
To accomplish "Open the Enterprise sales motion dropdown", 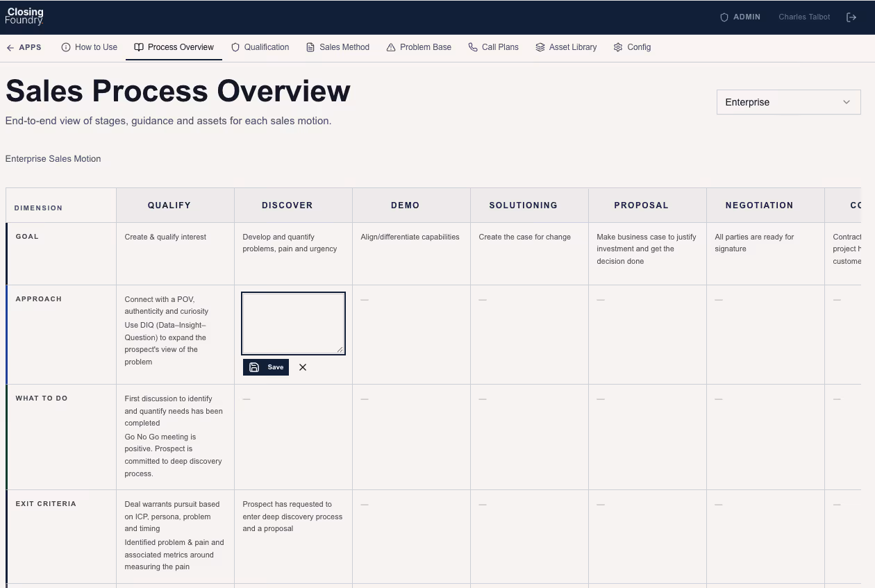I will pyautogui.click(x=788, y=102).
